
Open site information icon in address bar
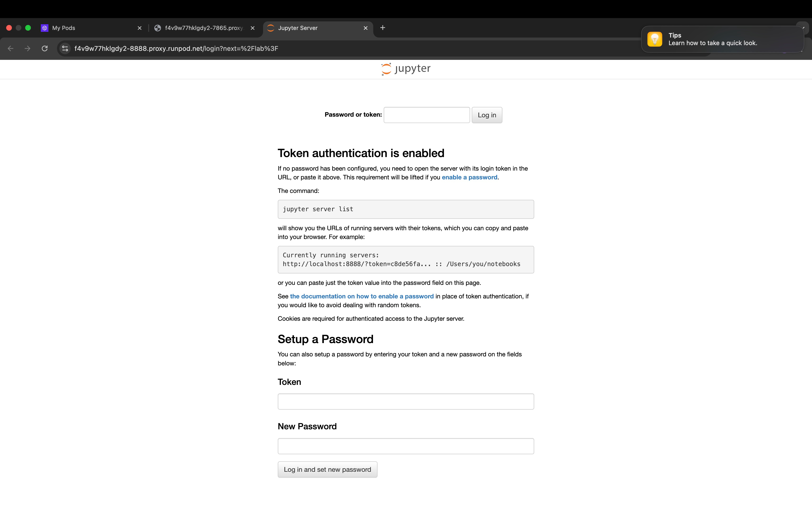(x=65, y=48)
